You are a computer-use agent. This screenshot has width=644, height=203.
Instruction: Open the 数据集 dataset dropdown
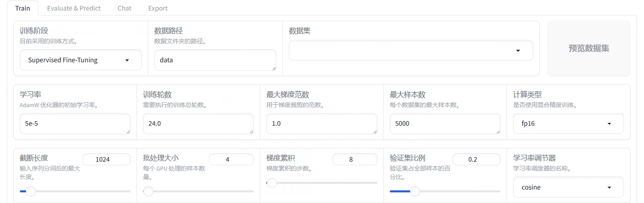point(411,51)
